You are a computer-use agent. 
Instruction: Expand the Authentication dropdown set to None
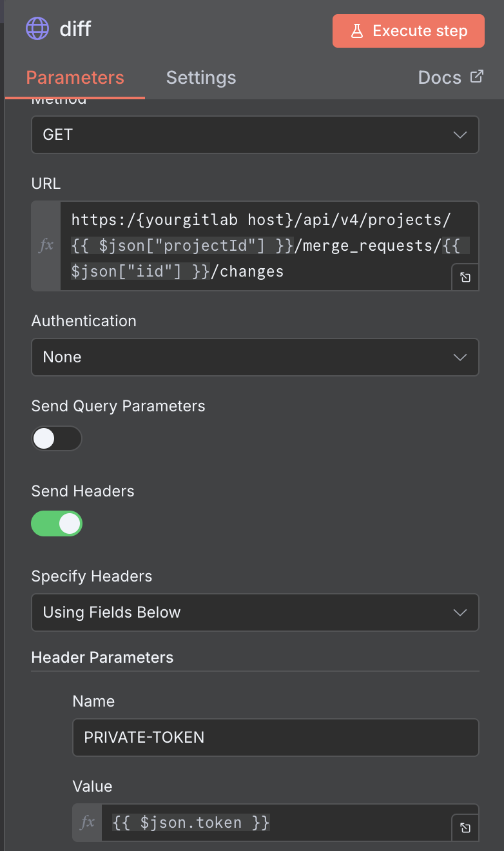click(x=255, y=357)
